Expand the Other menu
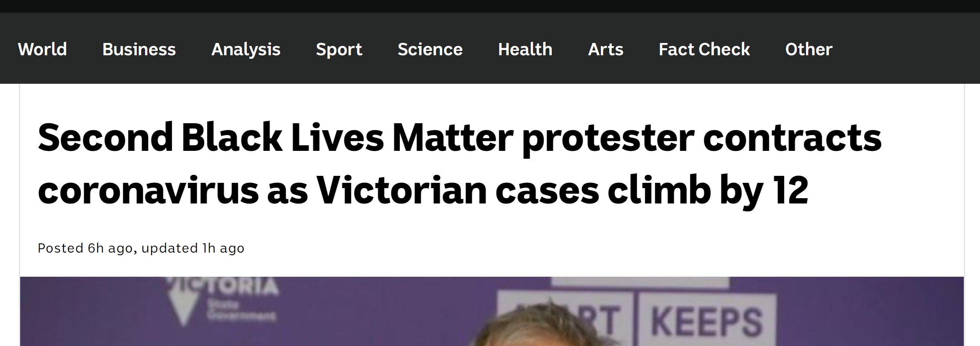Image resolution: width=980 pixels, height=346 pixels. pos(809,50)
